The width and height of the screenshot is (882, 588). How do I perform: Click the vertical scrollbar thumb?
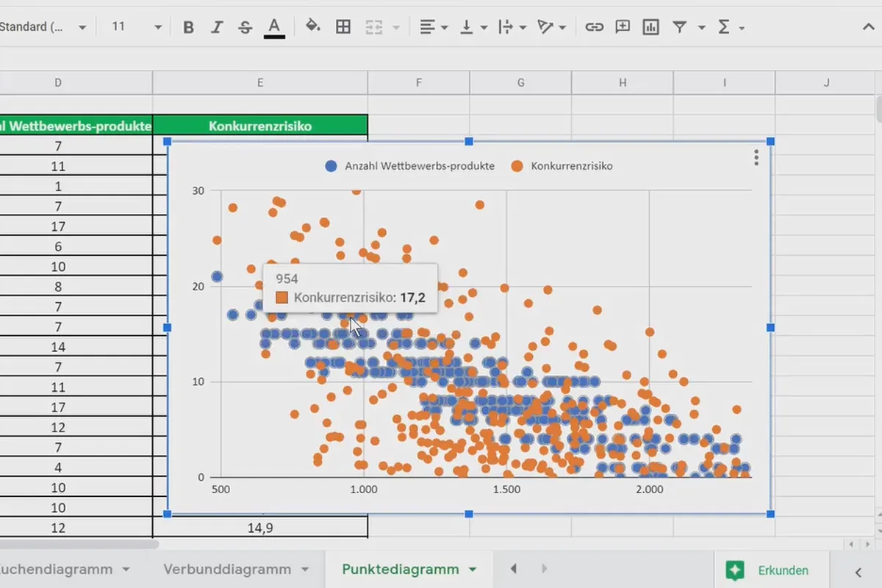coord(878,109)
